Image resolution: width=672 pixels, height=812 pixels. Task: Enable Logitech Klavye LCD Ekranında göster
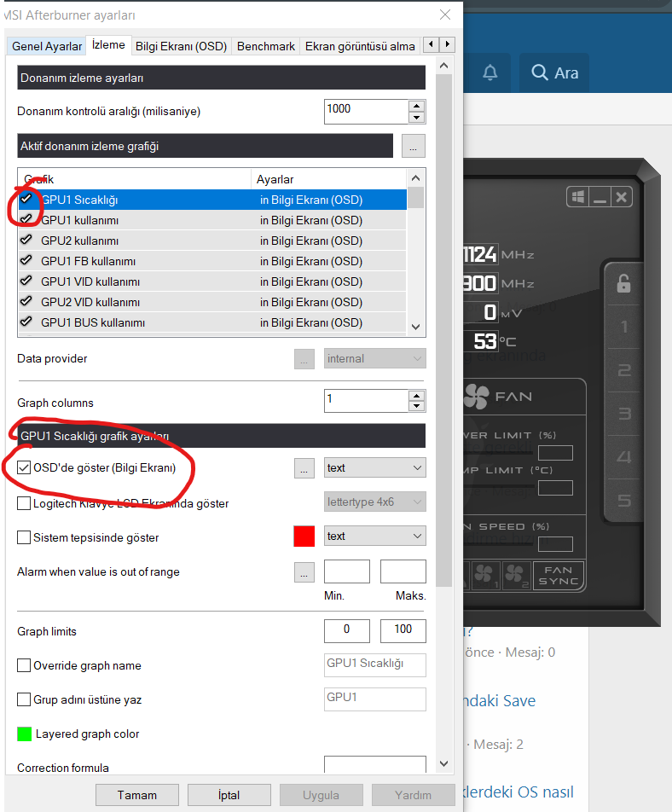[x=24, y=503]
